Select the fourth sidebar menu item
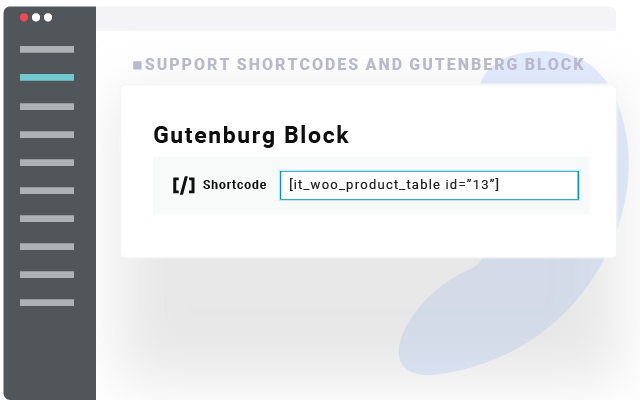Image resolution: width=640 pixels, height=400 pixels. click(x=47, y=133)
